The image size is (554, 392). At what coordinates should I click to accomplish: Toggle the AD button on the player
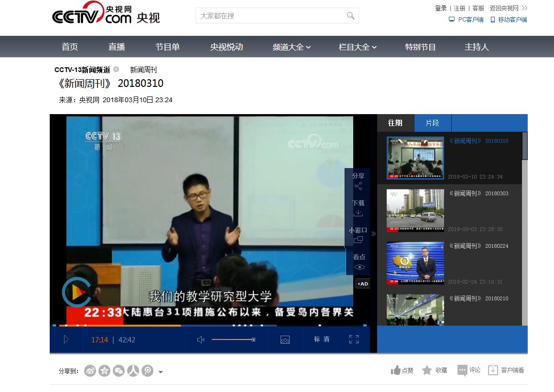click(363, 284)
